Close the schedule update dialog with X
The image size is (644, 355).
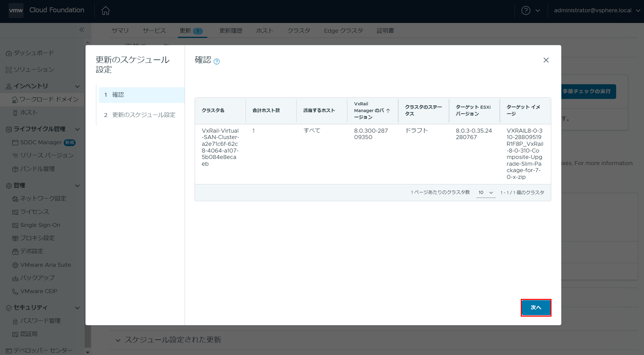click(546, 60)
